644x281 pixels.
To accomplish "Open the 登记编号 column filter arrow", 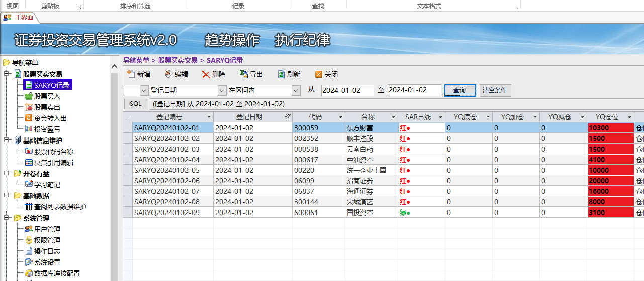I will [209, 117].
